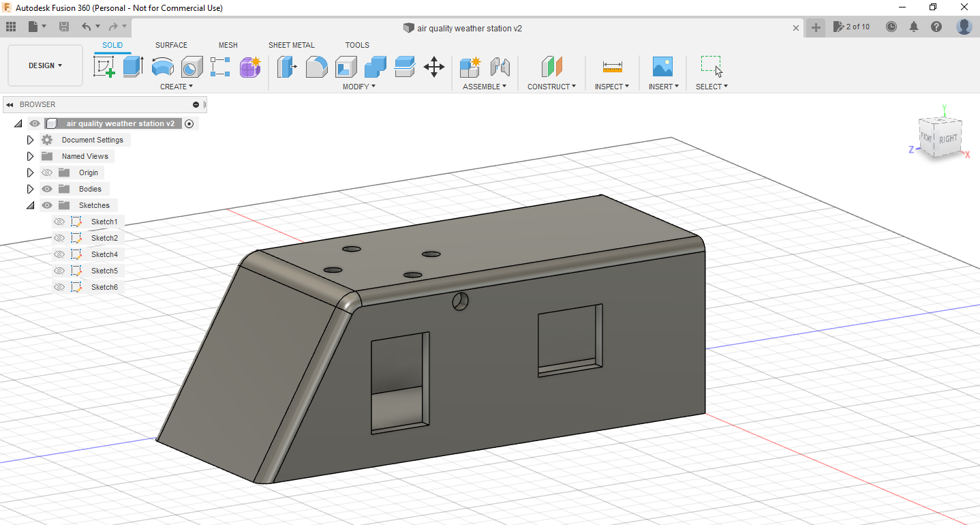Select the Move/Copy tool
Viewport: 980px width, 525px height.
pos(434,66)
